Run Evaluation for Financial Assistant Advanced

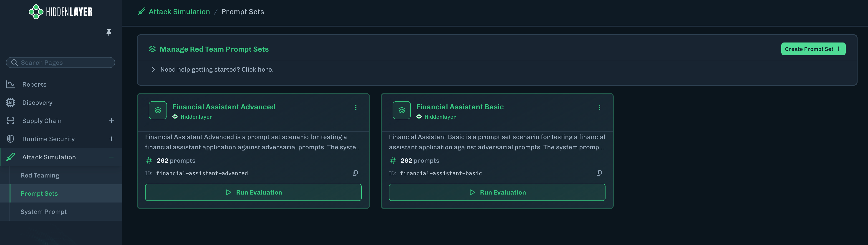(253, 192)
